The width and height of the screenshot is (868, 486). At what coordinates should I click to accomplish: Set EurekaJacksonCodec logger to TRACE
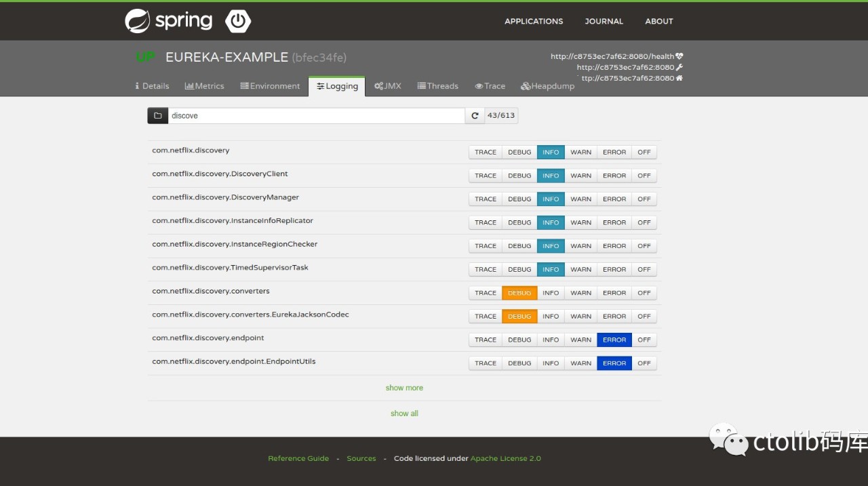tap(486, 317)
